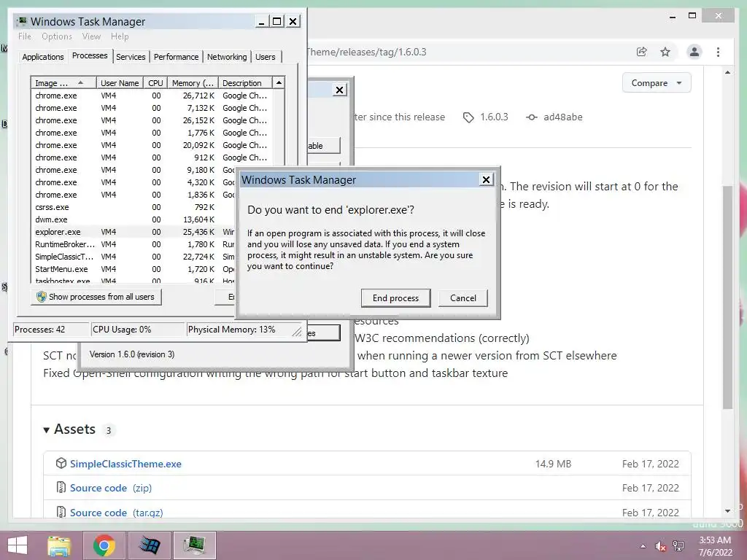Select csrss.exe process row

click(x=133, y=207)
